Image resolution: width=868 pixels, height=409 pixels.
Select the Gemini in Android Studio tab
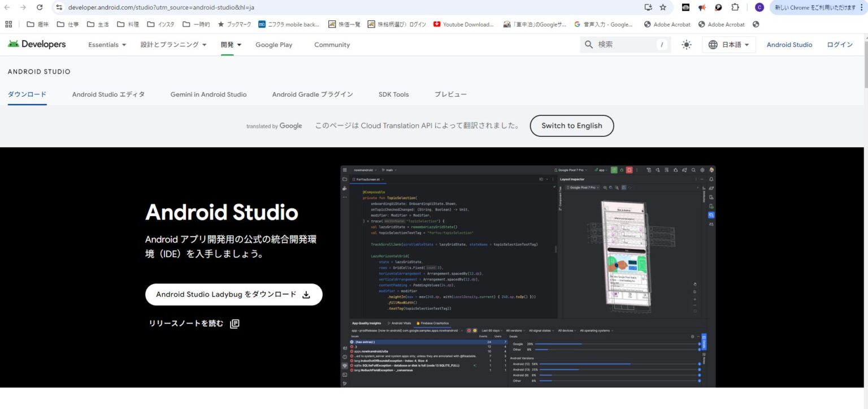(209, 94)
